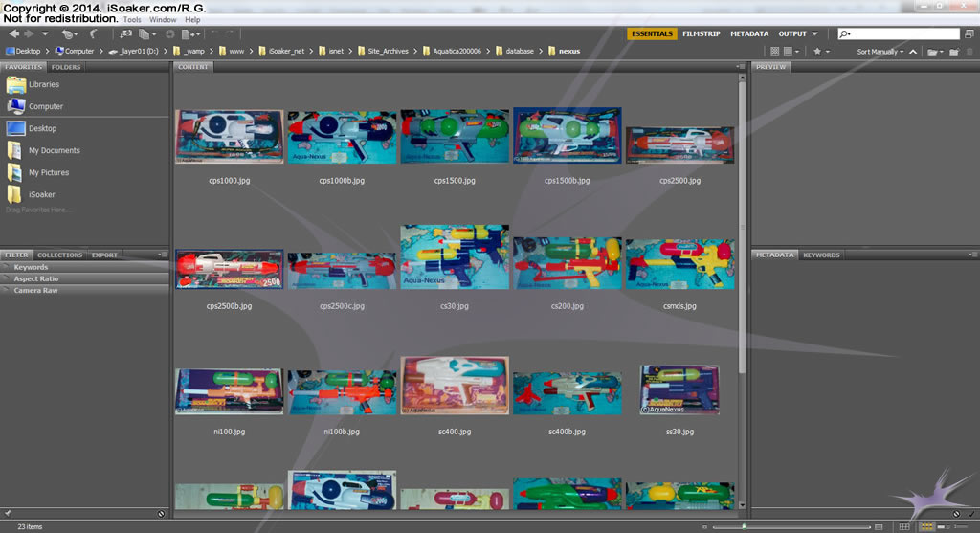Open the output dropdown icon
The image size is (980, 533).
[190, 33]
